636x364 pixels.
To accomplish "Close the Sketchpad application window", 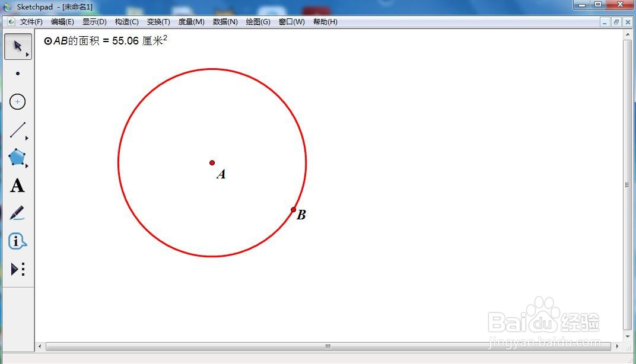I will point(620,5).
